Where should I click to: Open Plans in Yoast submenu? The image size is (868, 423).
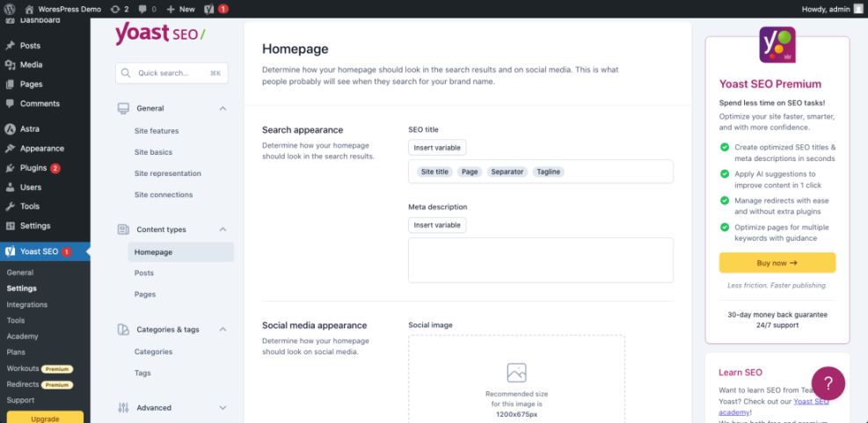click(16, 352)
